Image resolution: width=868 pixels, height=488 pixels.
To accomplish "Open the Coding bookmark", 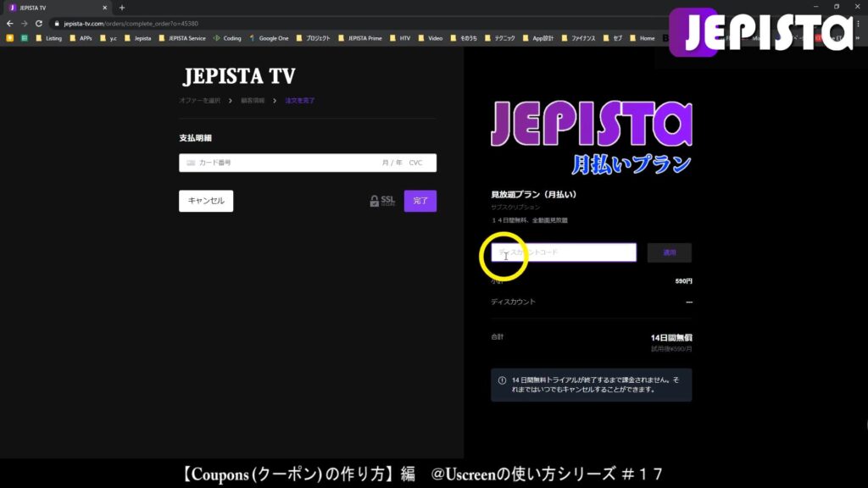I will [227, 38].
